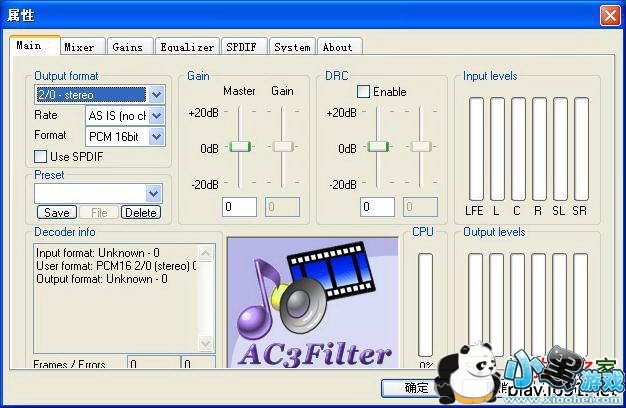The width and height of the screenshot is (626, 408).
Task: Click the C input level meter
Action: coord(518,149)
